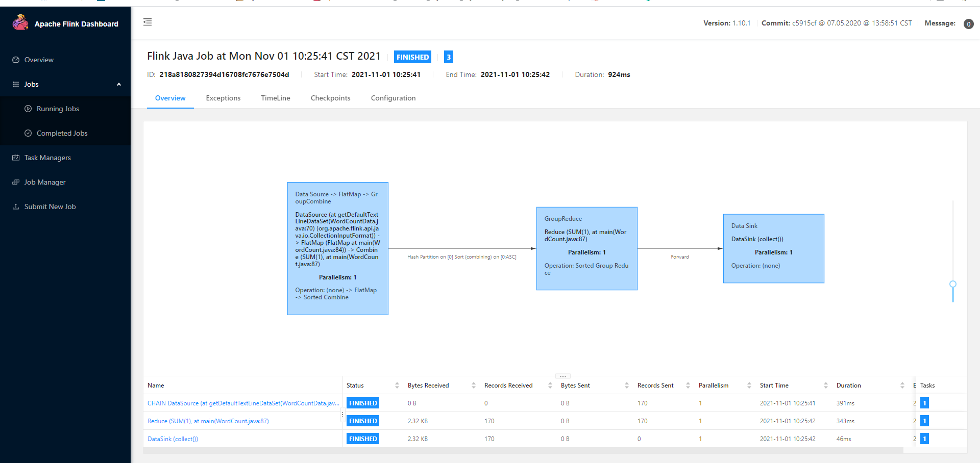The width and height of the screenshot is (980, 463).
Task: Switch to the TimeLine tab
Action: click(276, 98)
